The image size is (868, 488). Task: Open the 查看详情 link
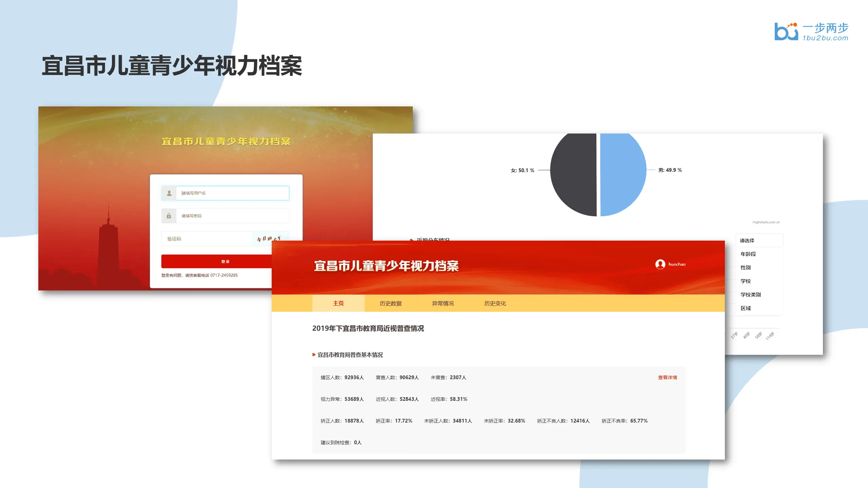point(667,378)
